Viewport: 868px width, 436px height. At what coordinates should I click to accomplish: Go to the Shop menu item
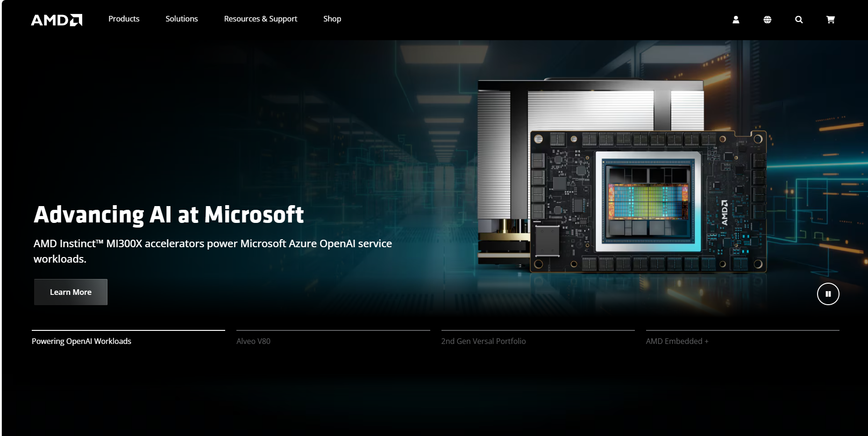332,19
